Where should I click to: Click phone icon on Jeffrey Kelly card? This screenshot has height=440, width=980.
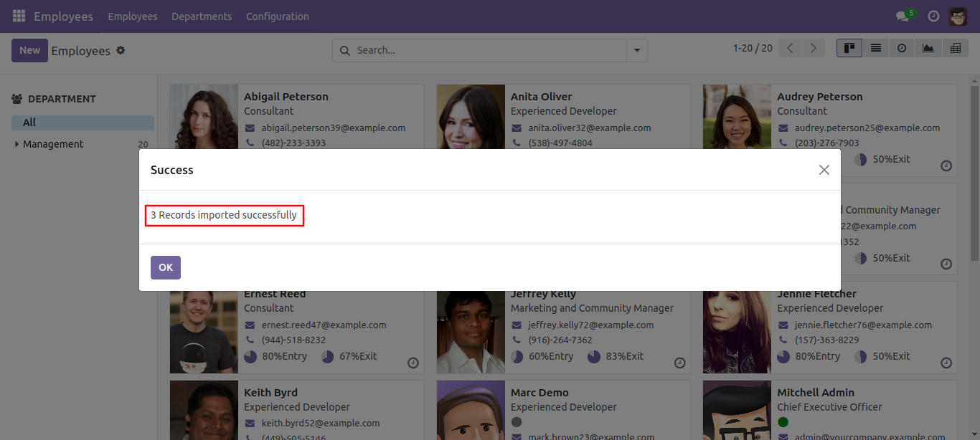tap(517, 340)
